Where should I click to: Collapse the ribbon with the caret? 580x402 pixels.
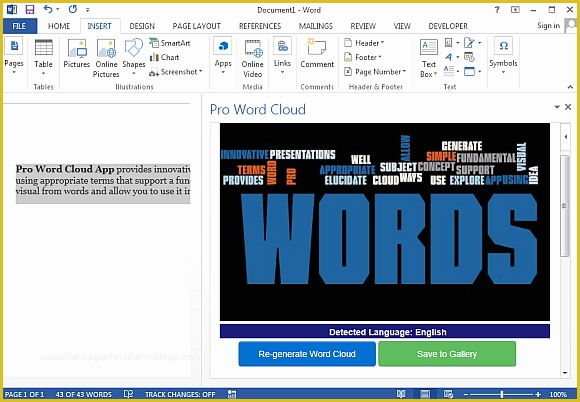tap(570, 87)
